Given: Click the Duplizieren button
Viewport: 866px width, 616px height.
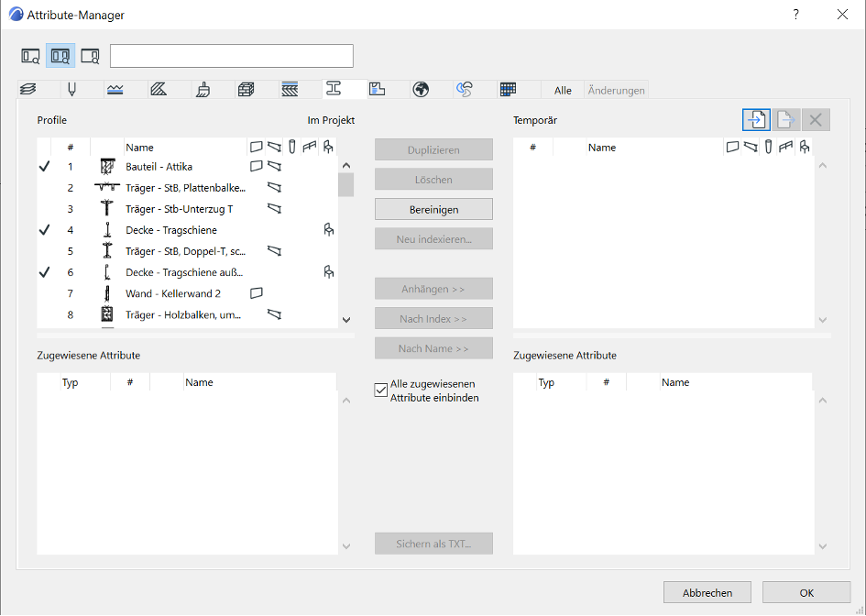Looking at the screenshot, I should (433, 149).
